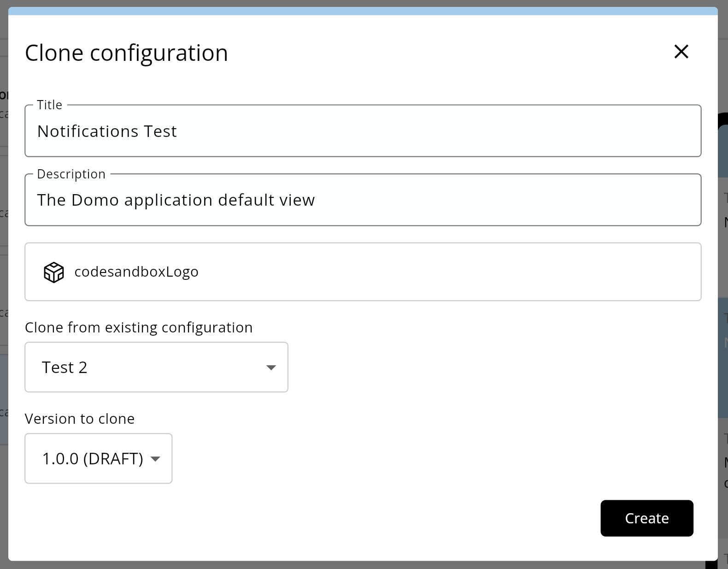Click the 'Title' field label
The width and height of the screenshot is (728, 569).
(49, 105)
